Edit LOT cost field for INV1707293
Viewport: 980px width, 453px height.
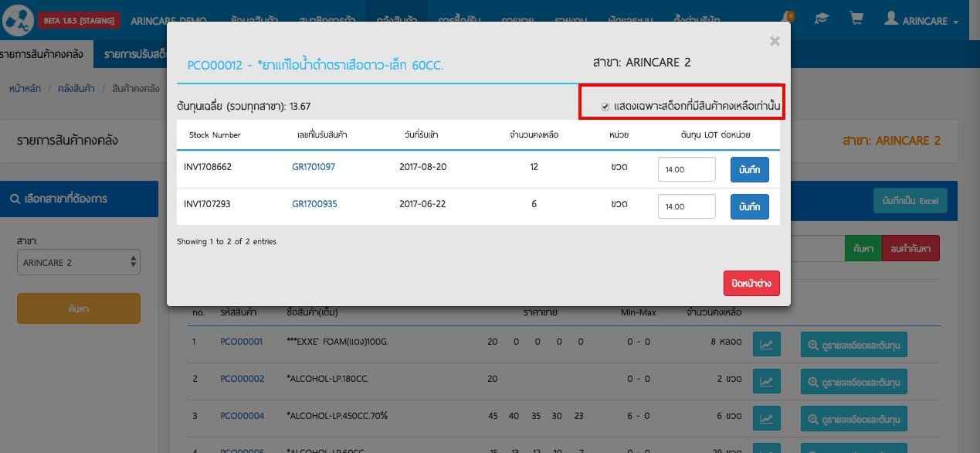point(687,206)
